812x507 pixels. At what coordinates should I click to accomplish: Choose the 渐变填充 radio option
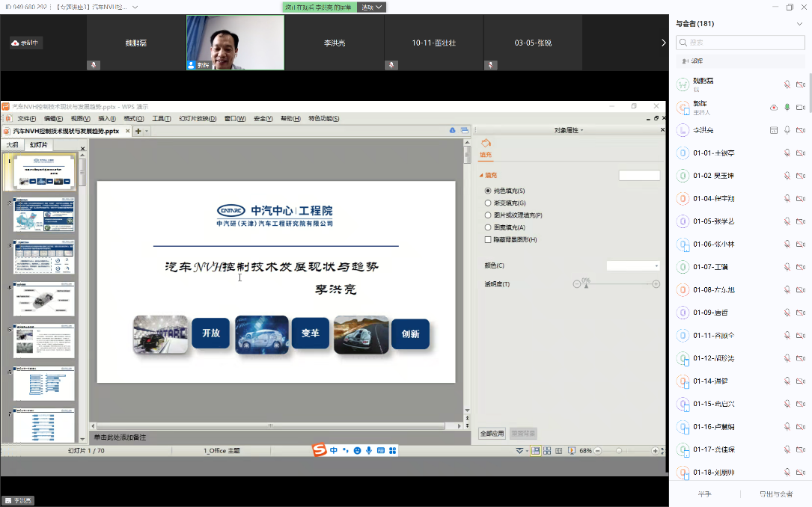point(489,203)
